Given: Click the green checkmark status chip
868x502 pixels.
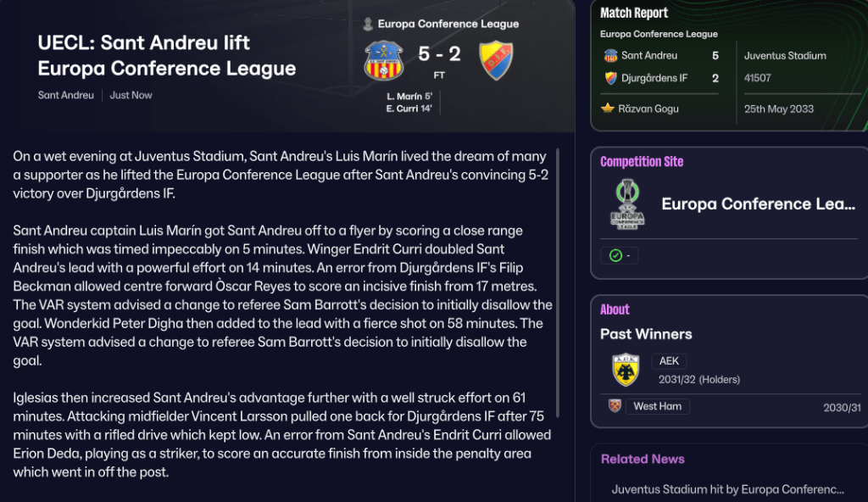Looking at the screenshot, I should point(620,255).
